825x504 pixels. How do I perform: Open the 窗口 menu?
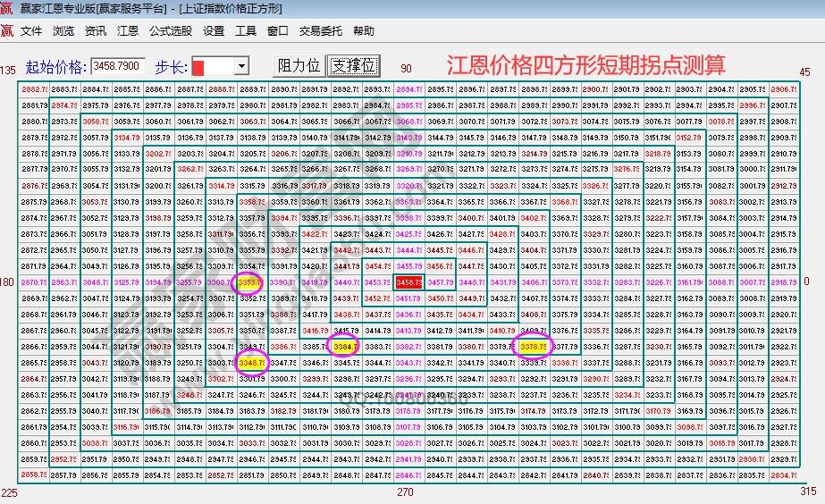tap(278, 30)
